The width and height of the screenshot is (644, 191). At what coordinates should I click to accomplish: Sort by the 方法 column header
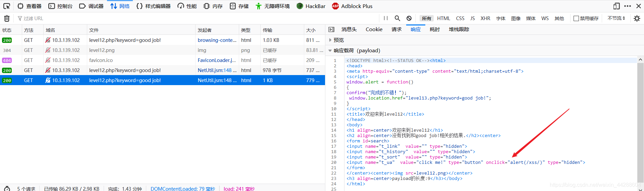[33, 30]
